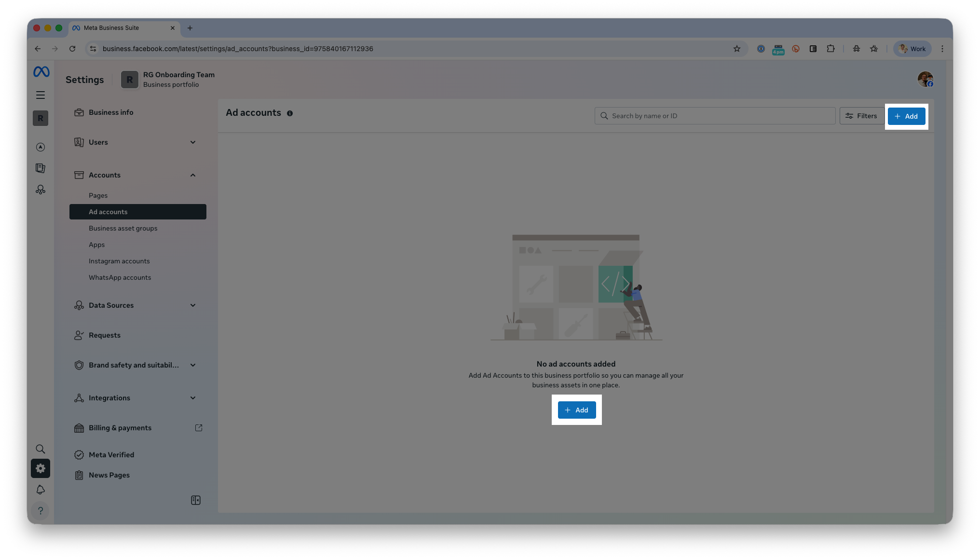Image resolution: width=980 pixels, height=560 pixels.
Task: Select Instagram accounts menu item
Action: click(x=119, y=261)
